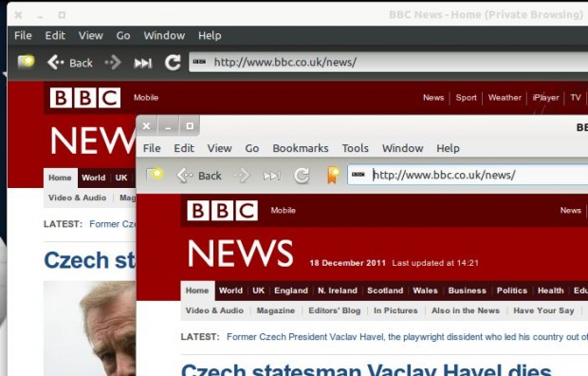Click Mobile link in front window

tap(284, 211)
